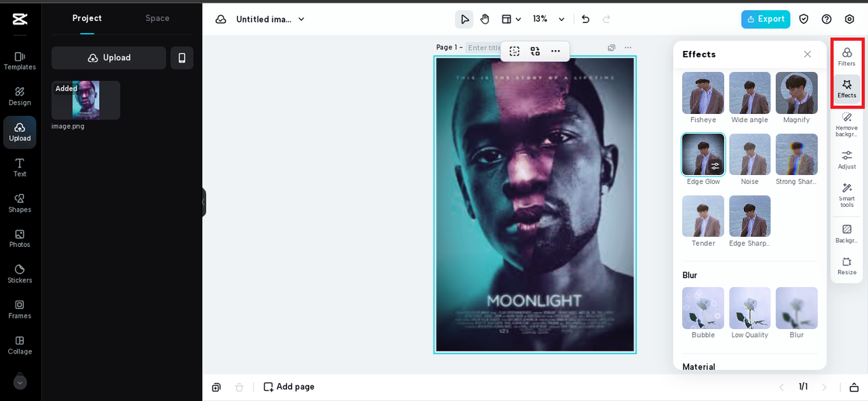Open the Text tool in the sidebar

pyautogui.click(x=20, y=168)
